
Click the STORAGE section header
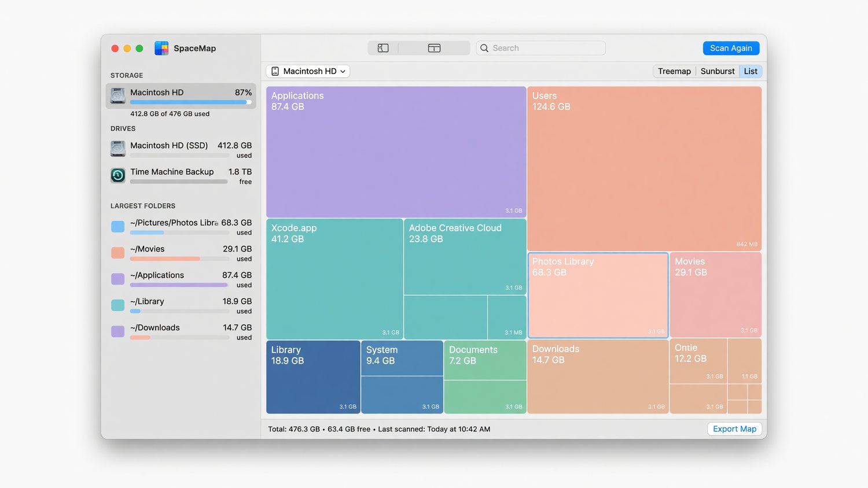pyautogui.click(x=127, y=76)
